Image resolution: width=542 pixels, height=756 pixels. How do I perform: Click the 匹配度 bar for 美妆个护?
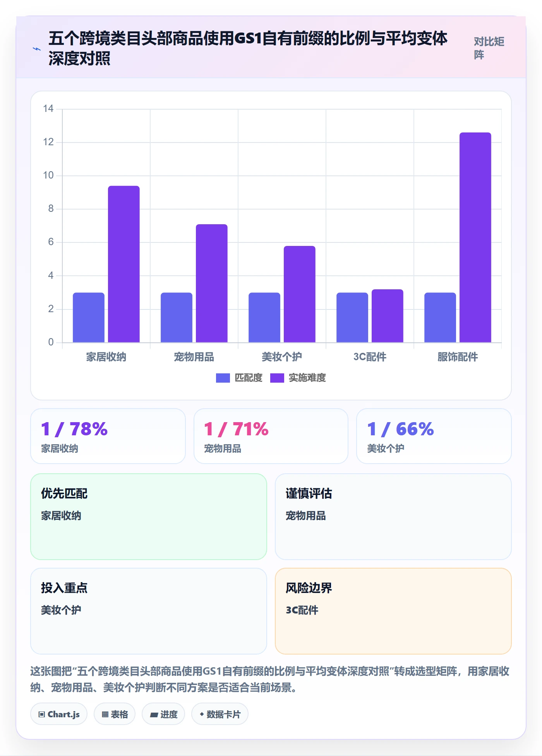pyautogui.click(x=264, y=317)
